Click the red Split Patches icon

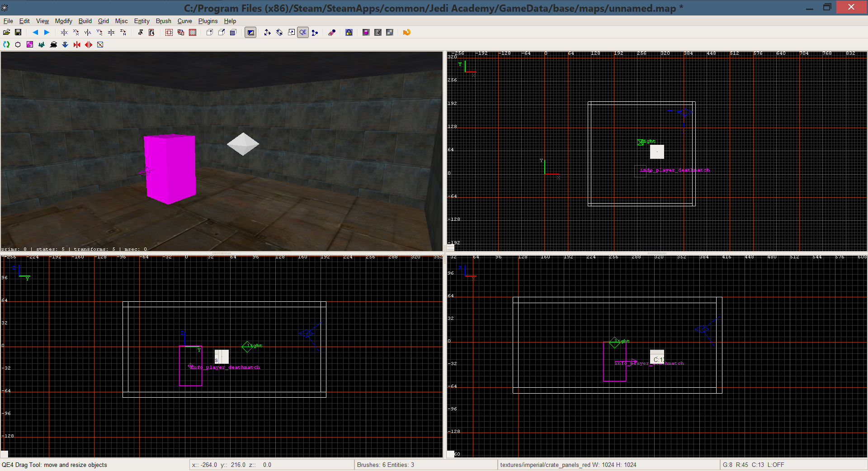89,44
